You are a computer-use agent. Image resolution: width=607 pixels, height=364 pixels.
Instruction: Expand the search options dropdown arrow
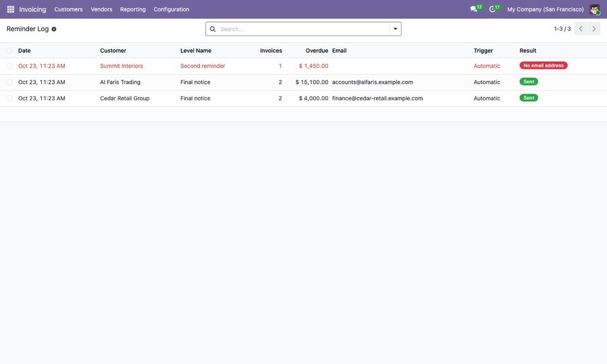(395, 29)
